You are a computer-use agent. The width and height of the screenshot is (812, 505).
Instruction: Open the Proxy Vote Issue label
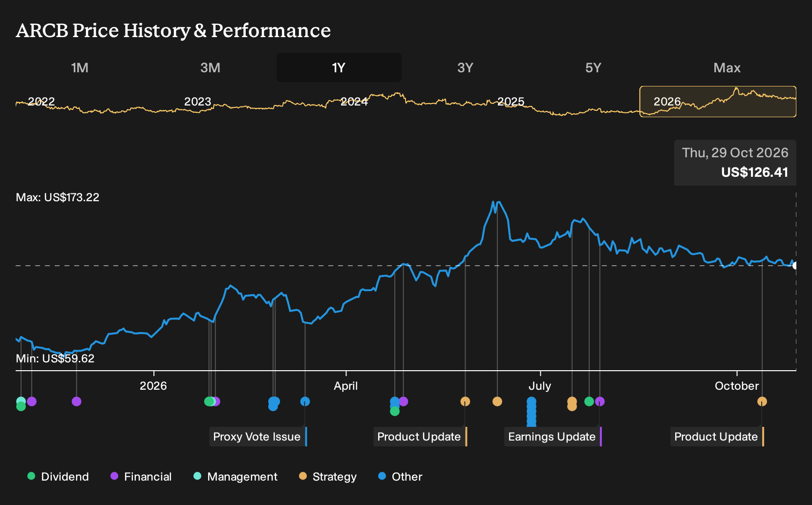click(258, 437)
